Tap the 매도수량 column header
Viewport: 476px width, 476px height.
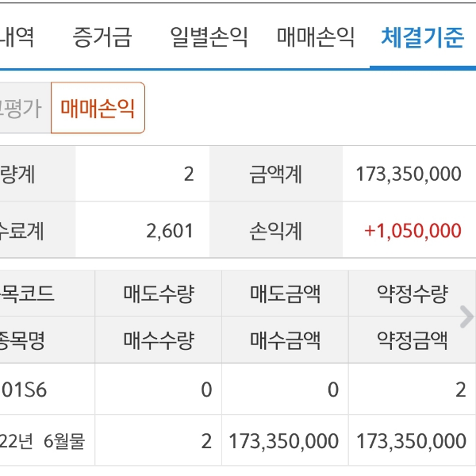159,294
